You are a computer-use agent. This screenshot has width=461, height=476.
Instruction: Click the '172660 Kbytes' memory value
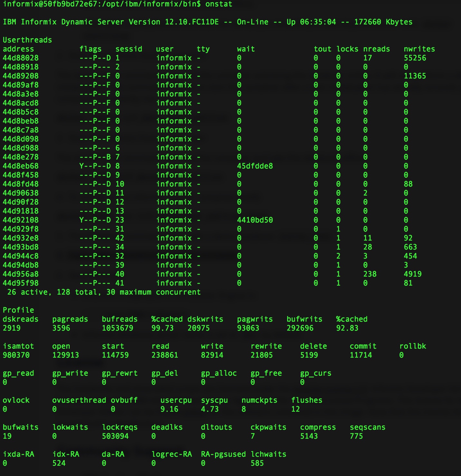coord(383,22)
